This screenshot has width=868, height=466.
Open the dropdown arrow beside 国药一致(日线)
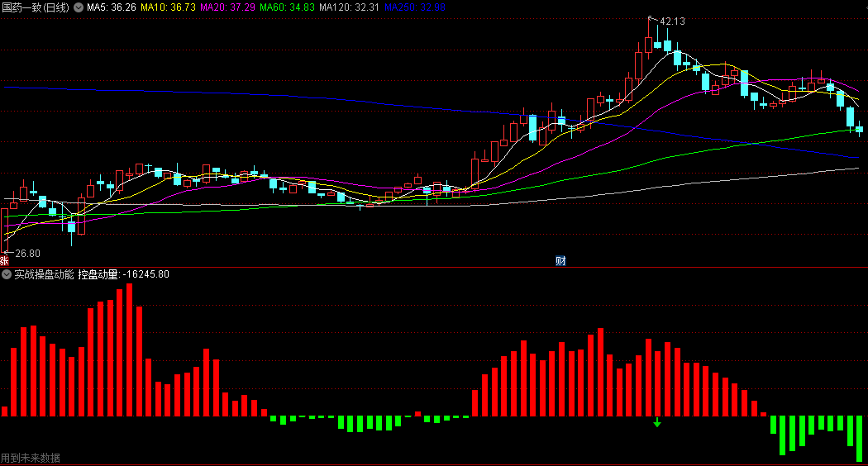pos(79,7)
